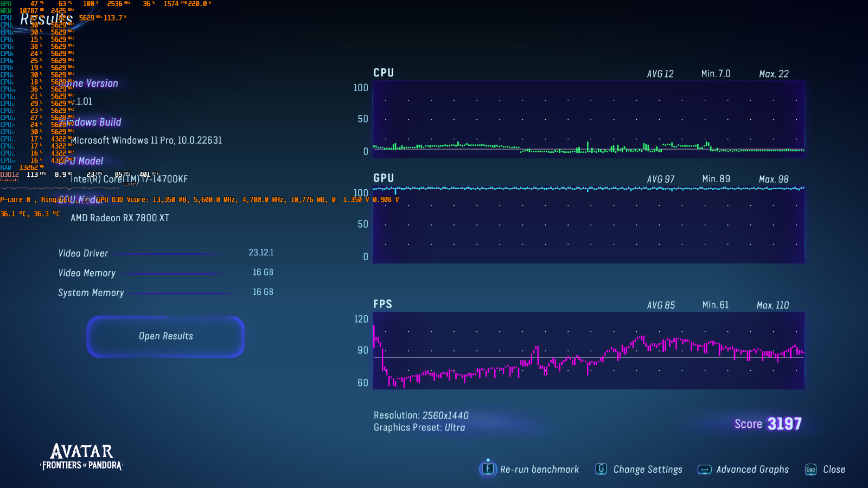Click the Video Driver 23.12.1 value
The height and width of the screenshot is (488, 868).
(261, 253)
